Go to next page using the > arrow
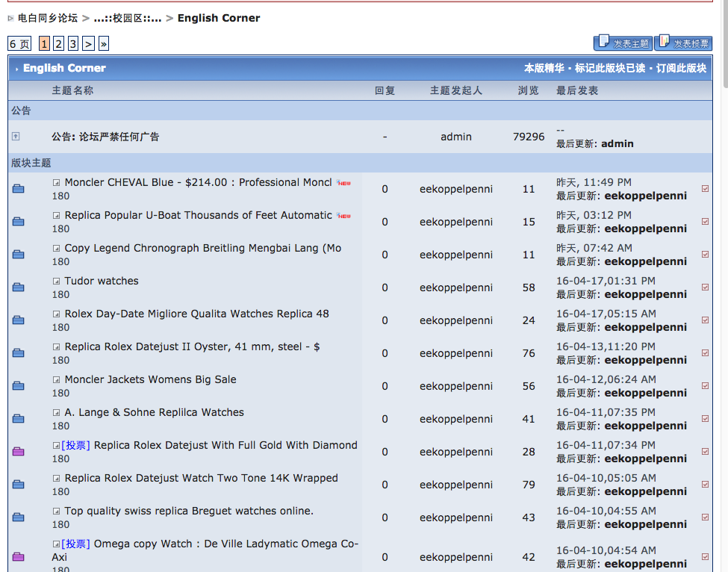728x572 pixels. (88, 44)
